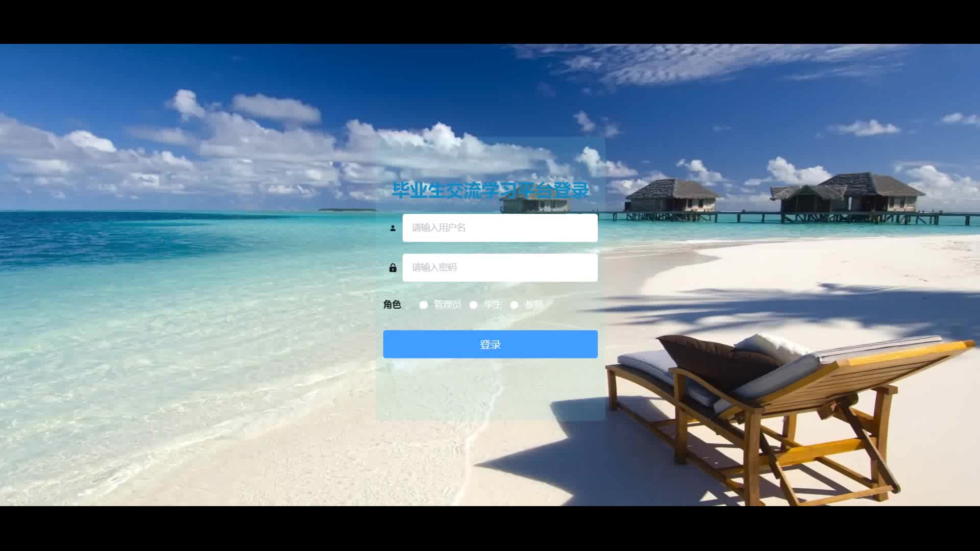Select the 教师 radio button circle

[514, 305]
